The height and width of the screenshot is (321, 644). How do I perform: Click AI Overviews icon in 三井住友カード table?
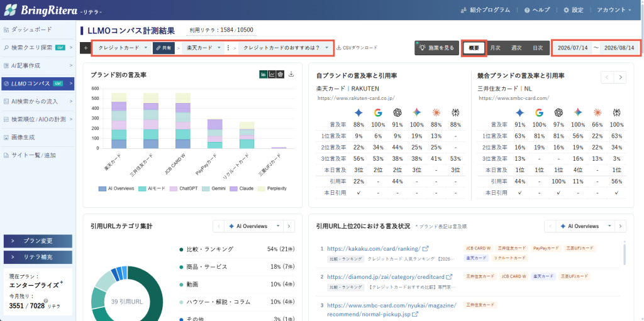520,112
